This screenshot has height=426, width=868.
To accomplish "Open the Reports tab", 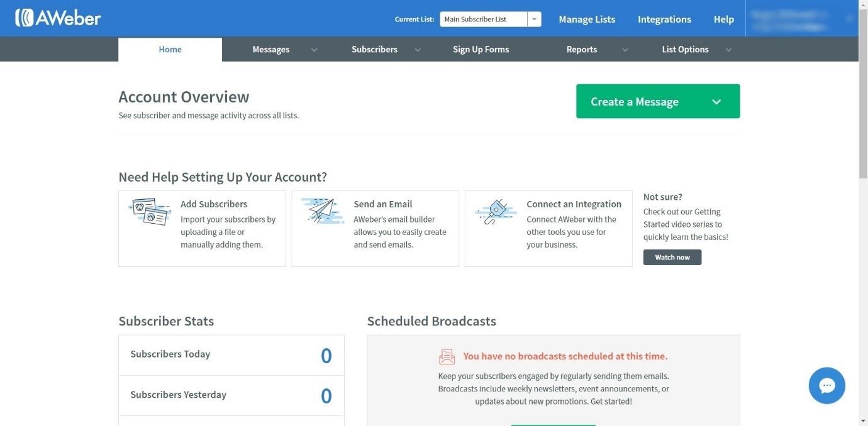I will (582, 49).
